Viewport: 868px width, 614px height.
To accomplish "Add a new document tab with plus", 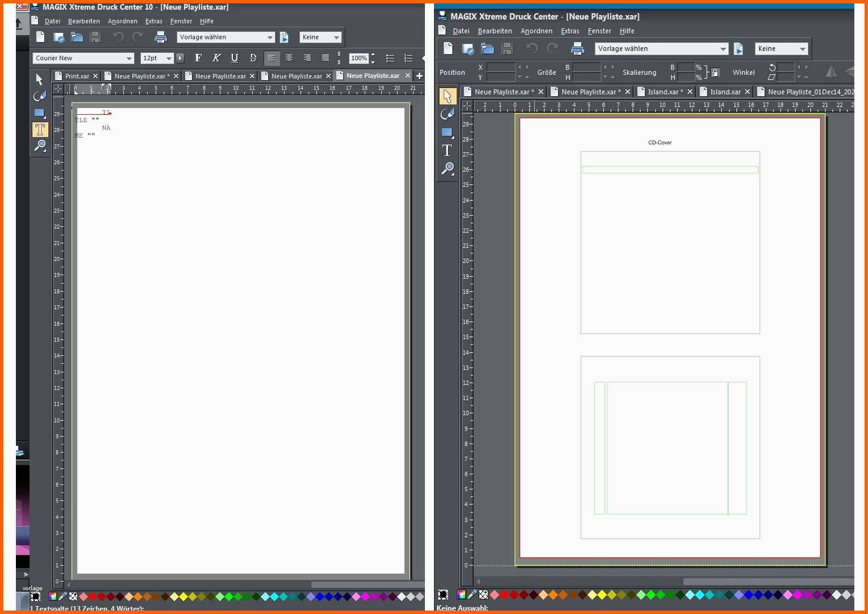I will coord(419,76).
